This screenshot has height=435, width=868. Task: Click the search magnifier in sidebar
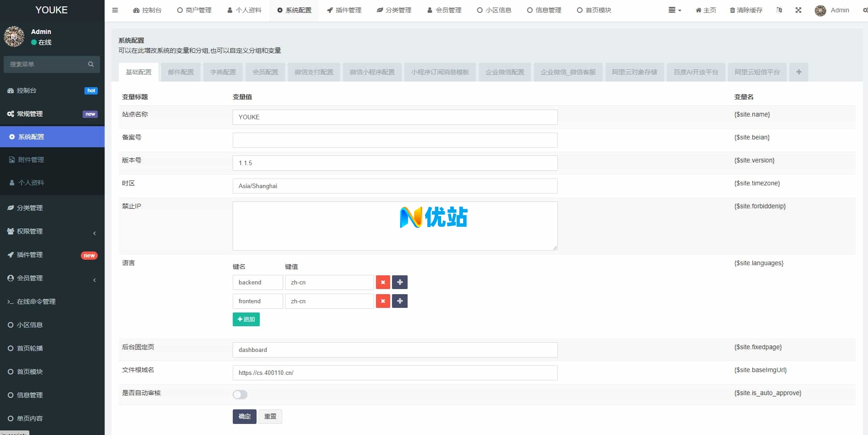91,64
